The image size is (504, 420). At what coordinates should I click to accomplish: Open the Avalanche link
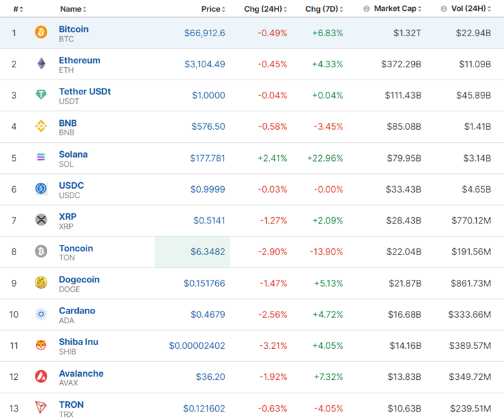pyautogui.click(x=81, y=373)
